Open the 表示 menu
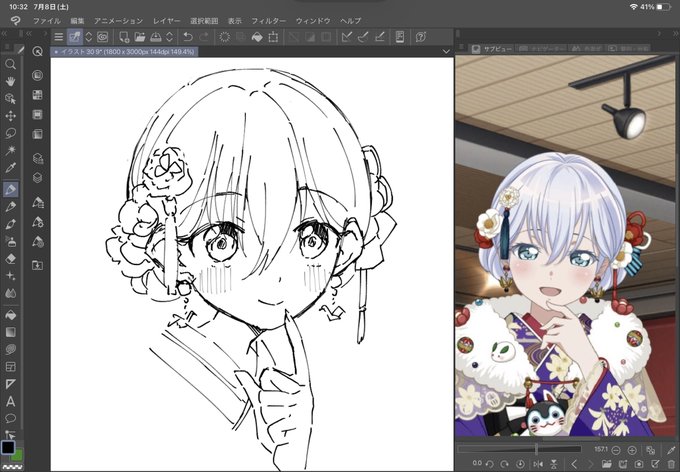 [x=235, y=21]
